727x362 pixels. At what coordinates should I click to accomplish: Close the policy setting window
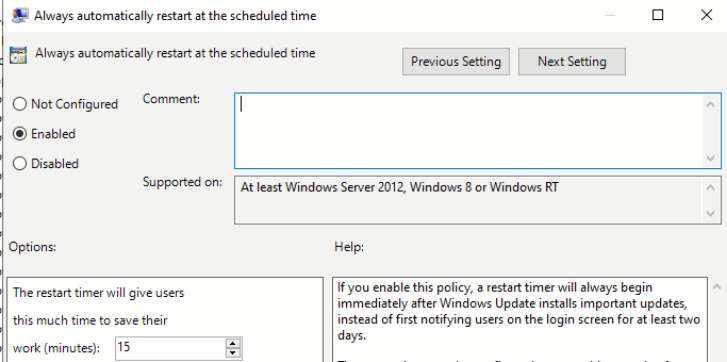pos(707,15)
